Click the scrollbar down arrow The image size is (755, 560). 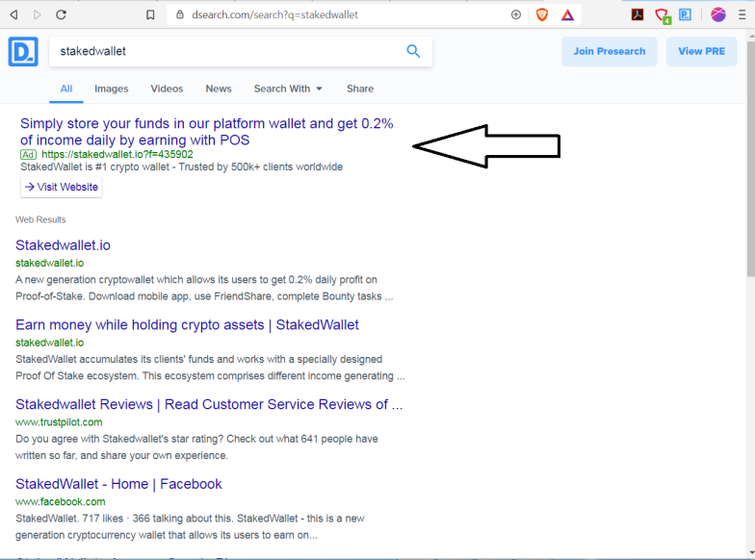coord(751,553)
